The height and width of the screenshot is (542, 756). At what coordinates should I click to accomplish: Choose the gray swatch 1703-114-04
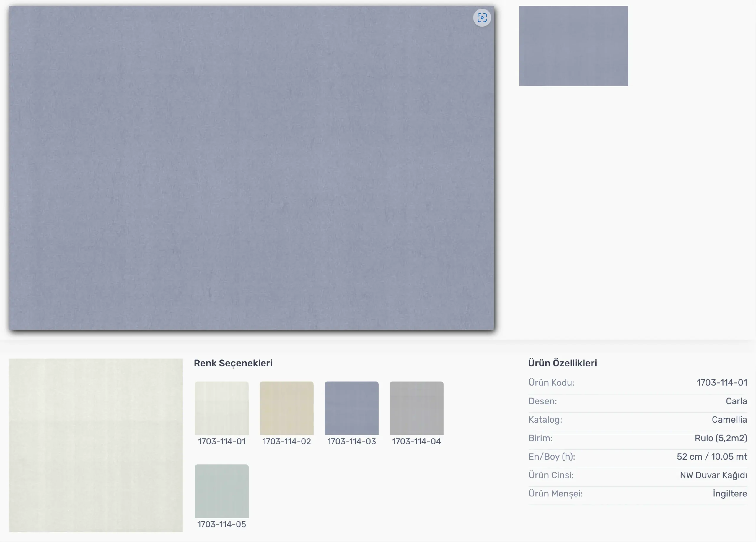click(x=416, y=408)
